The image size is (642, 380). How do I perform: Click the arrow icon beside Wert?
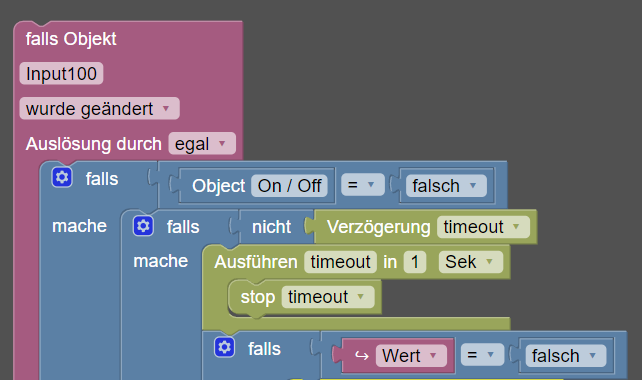[x=362, y=355]
